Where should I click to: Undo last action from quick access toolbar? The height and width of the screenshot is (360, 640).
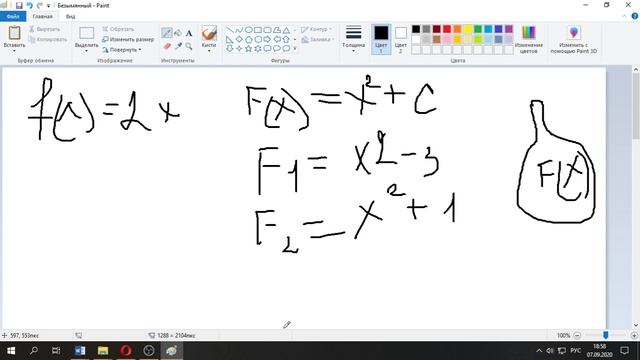pyautogui.click(x=29, y=5)
